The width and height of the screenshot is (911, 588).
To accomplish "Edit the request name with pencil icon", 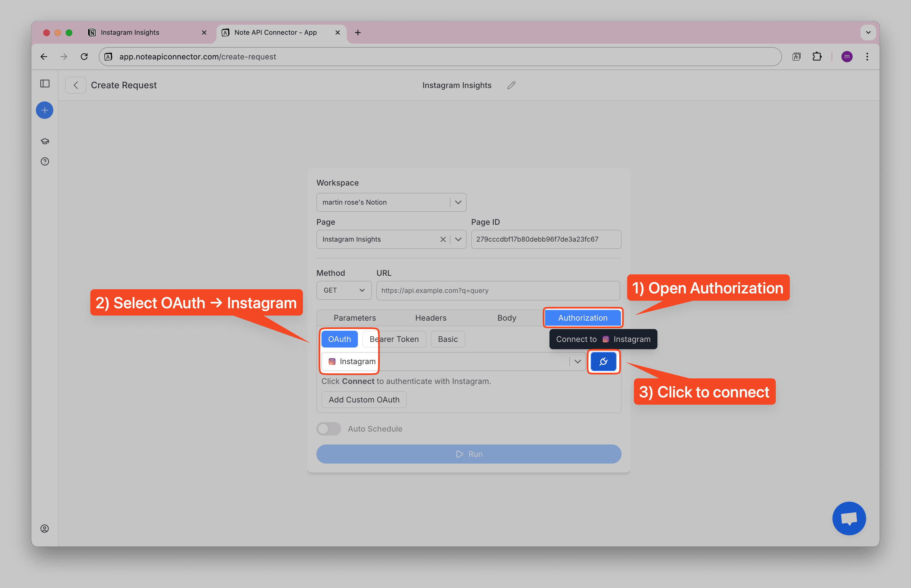I will 511,85.
